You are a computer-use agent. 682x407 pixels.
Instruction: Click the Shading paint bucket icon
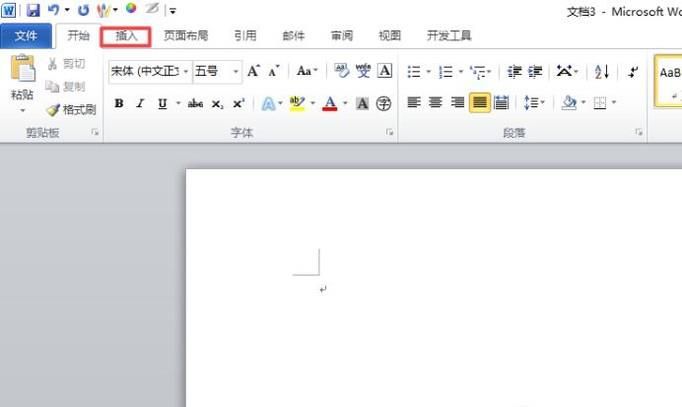(x=568, y=103)
